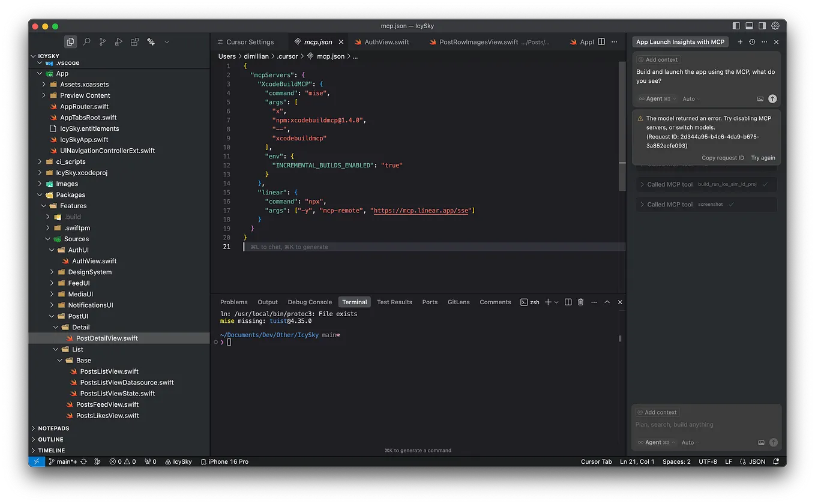Start a new chat with the plus icon

[740, 42]
